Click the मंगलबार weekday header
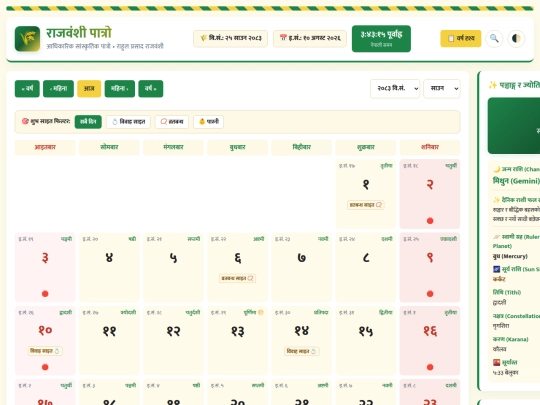This screenshot has height=405, width=540. tap(173, 147)
